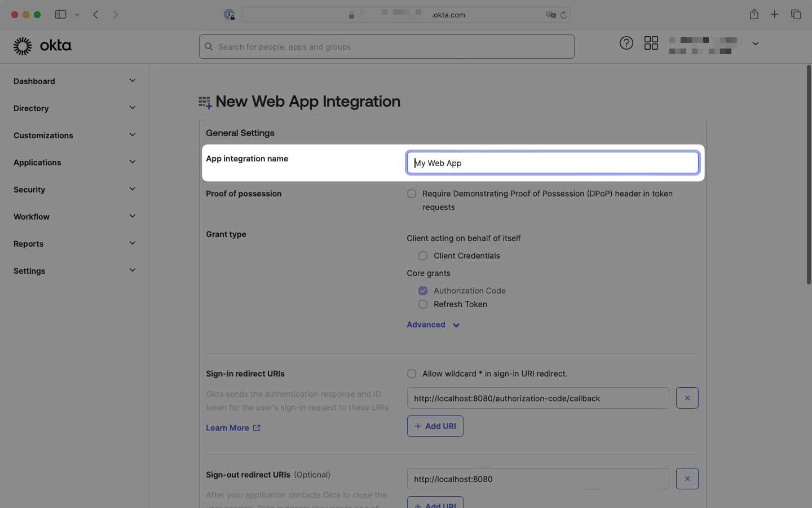
Task: Click the Safari tab overview icon
Action: tap(796, 14)
